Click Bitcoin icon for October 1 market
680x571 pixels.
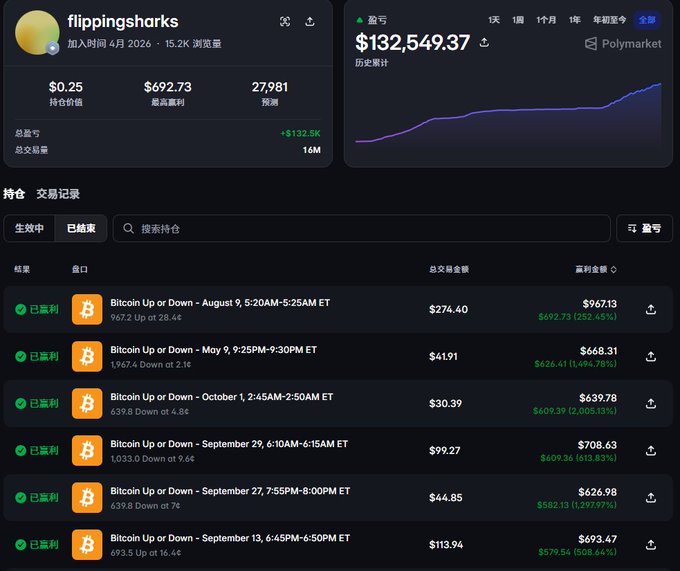87,404
